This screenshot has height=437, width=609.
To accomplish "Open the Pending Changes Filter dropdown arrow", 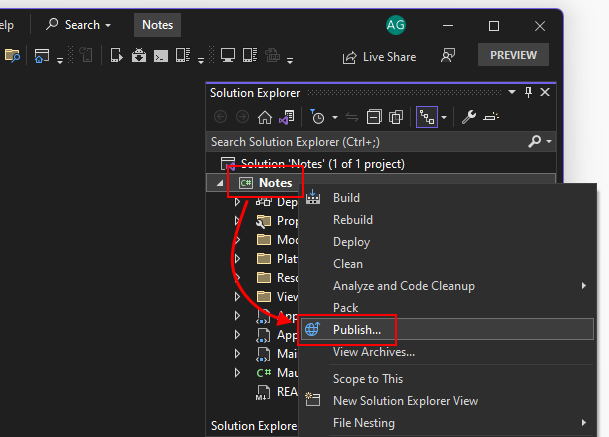I will click(335, 117).
